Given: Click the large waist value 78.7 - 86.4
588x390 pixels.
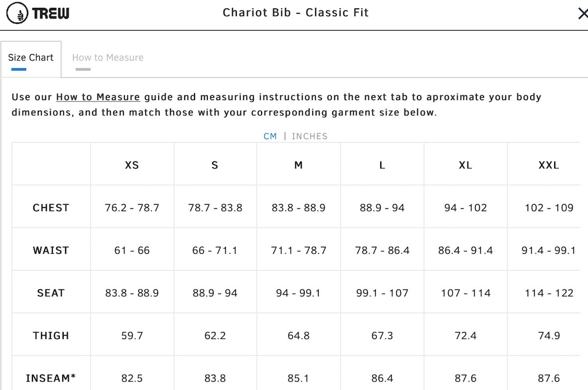Looking at the screenshot, I should tap(382, 251).
